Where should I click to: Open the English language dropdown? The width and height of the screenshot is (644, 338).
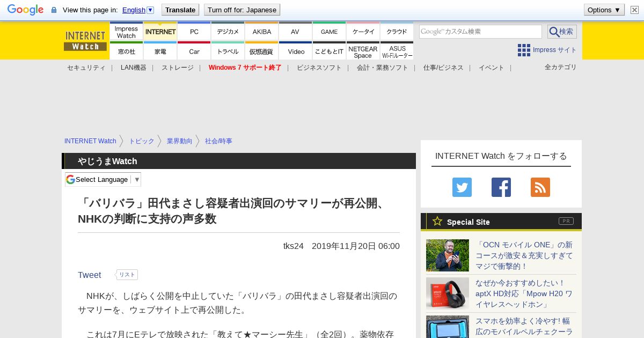138,10
